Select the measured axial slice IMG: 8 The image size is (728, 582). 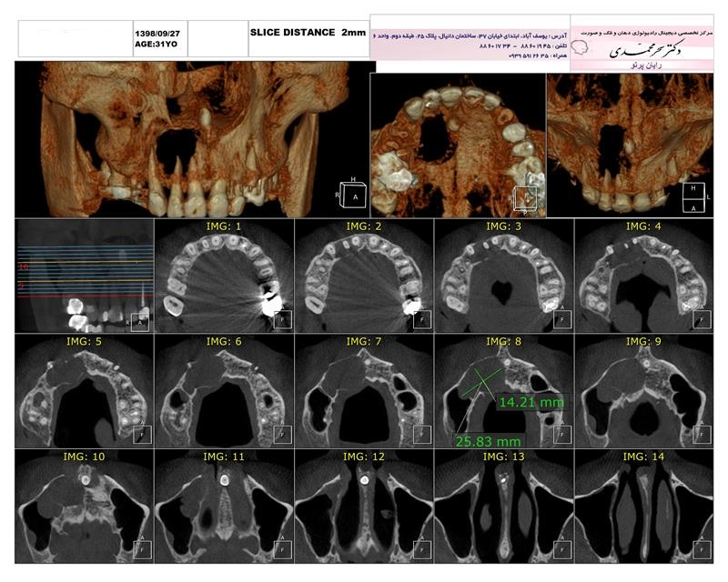pos(504,391)
